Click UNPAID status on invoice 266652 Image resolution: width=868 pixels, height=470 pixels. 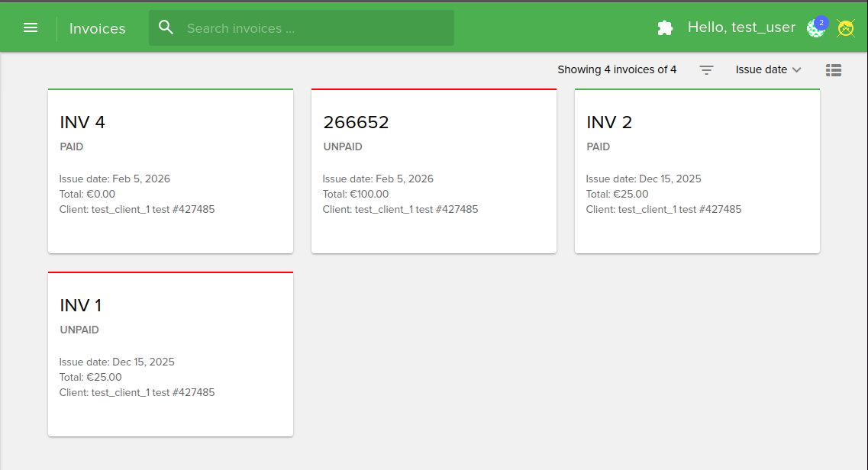point(342,146)
